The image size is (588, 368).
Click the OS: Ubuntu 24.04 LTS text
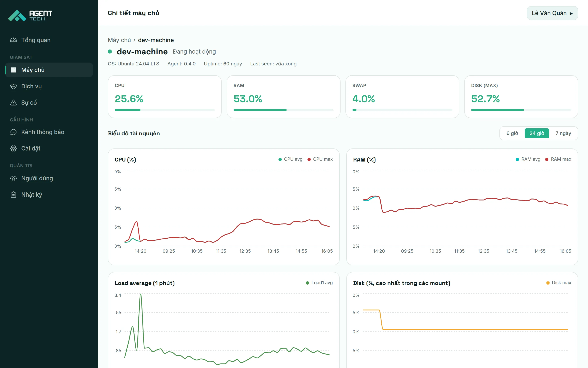click(133, 64)
